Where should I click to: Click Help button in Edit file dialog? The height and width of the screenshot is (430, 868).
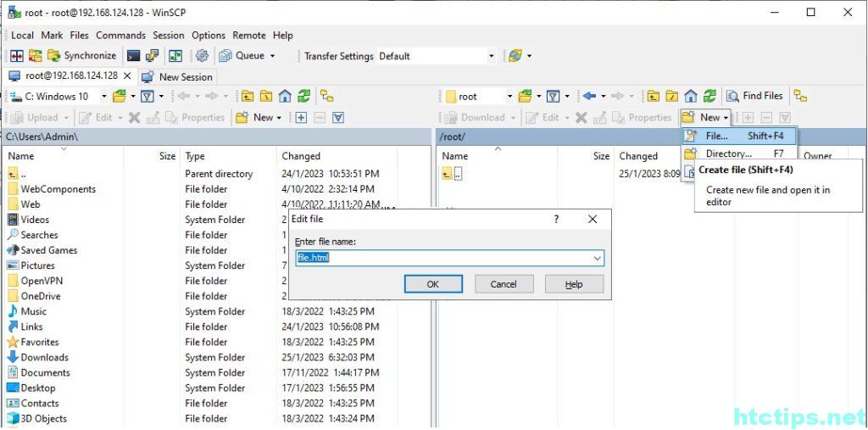[x=574, y=284]
